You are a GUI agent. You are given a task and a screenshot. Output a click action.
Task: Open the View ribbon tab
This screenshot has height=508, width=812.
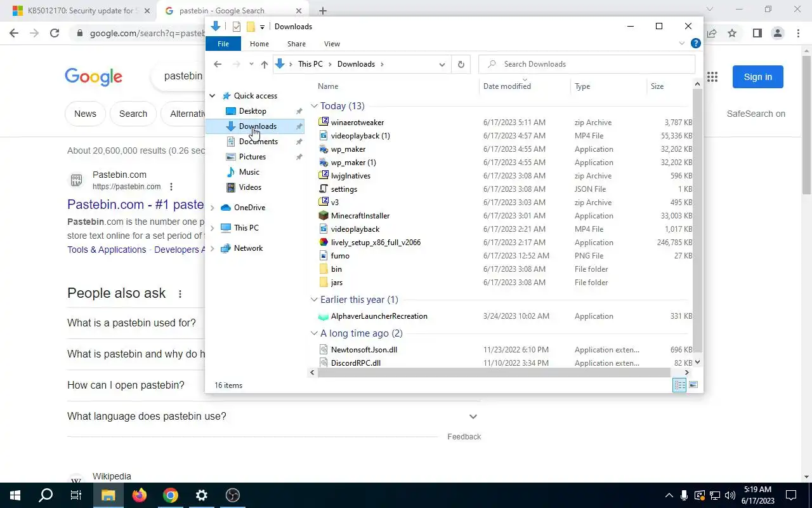332,44
